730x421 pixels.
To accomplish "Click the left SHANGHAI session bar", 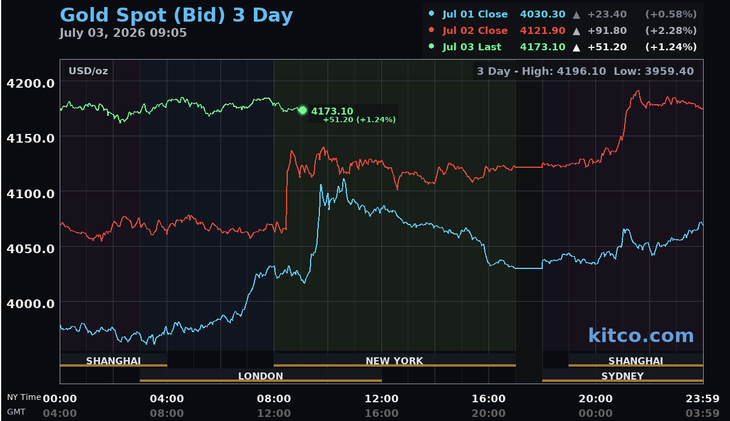I will (113, 360).
